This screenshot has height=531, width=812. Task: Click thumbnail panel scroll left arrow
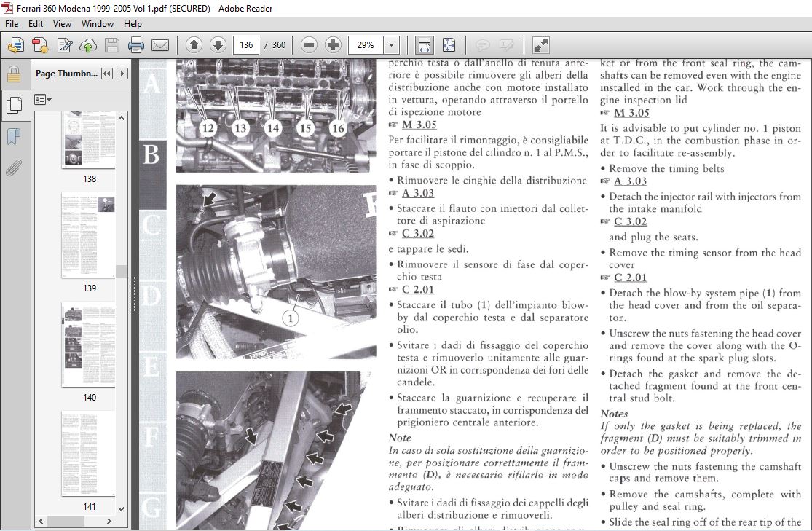click(41, 521)
